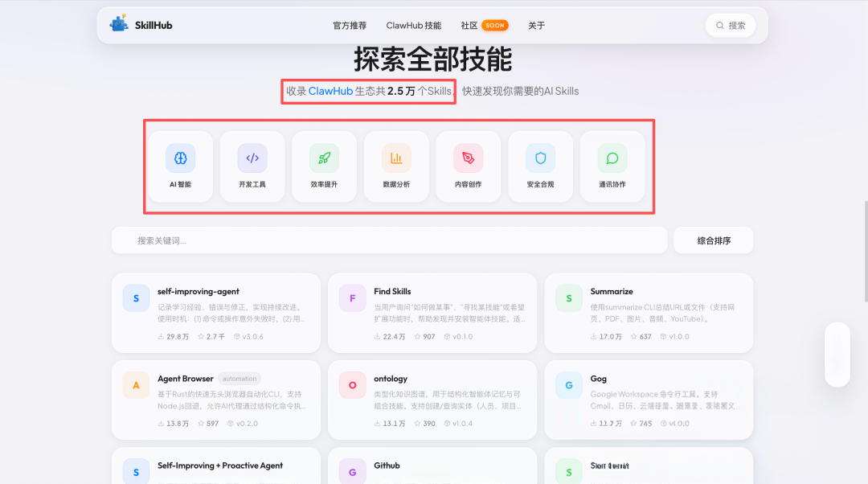The width and height of the screenshot is (868, 484).
Task: Click the magnifier icon in top search
Action: pos(719,26)
